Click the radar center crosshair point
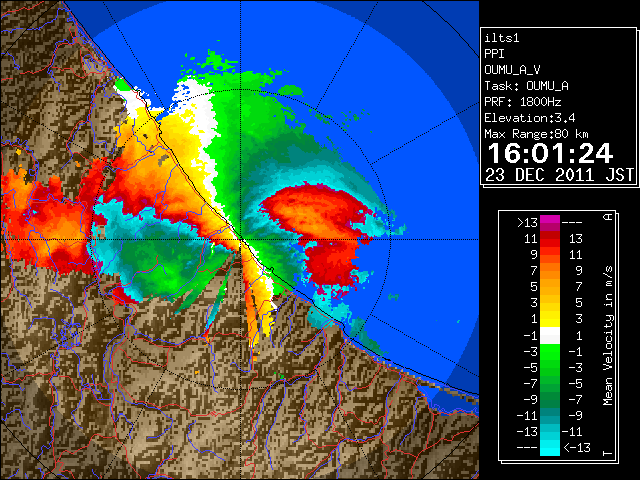 point(240,240)
